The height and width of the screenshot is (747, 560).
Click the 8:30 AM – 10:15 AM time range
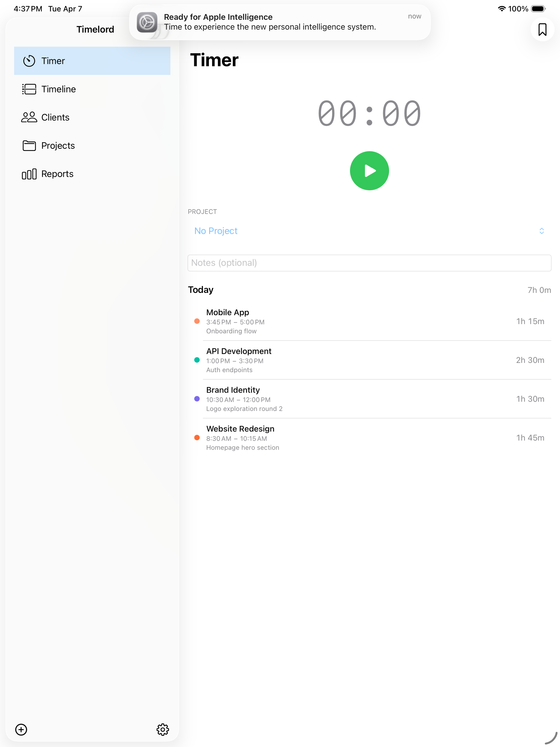pos(237,439)
